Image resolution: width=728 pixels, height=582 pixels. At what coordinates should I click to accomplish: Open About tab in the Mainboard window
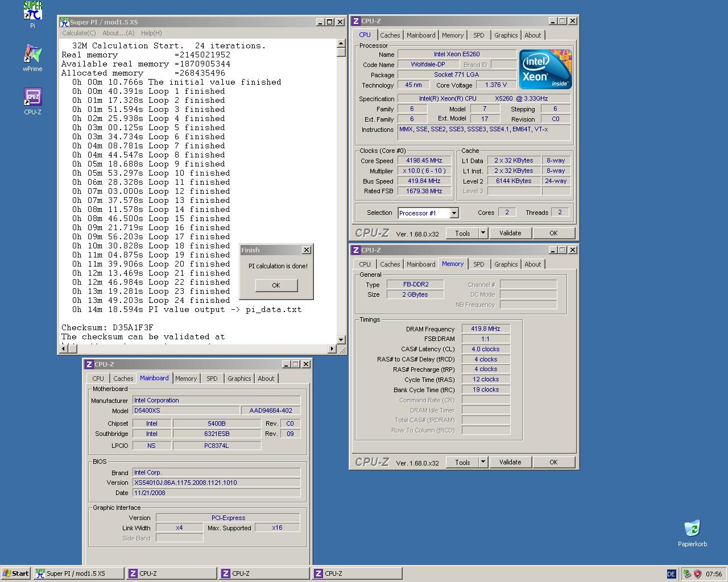pyautogui.click(x=266, y=379)
